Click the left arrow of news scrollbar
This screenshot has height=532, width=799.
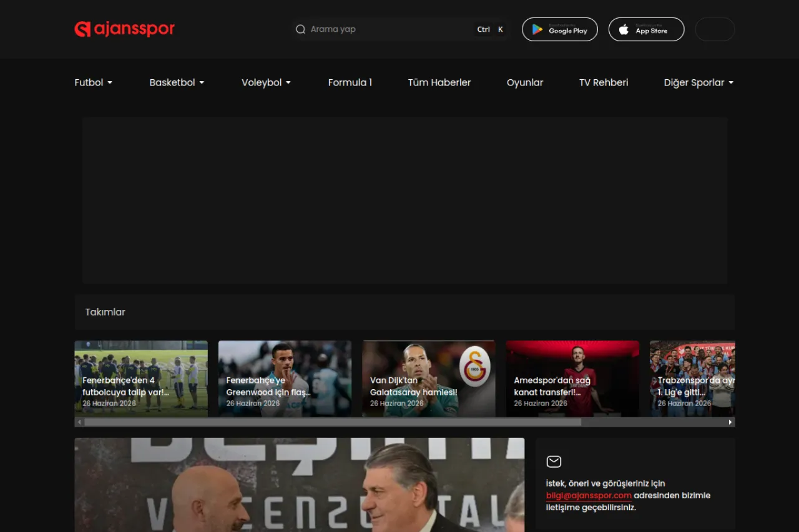pyautogui.click(x=79, y=422)
